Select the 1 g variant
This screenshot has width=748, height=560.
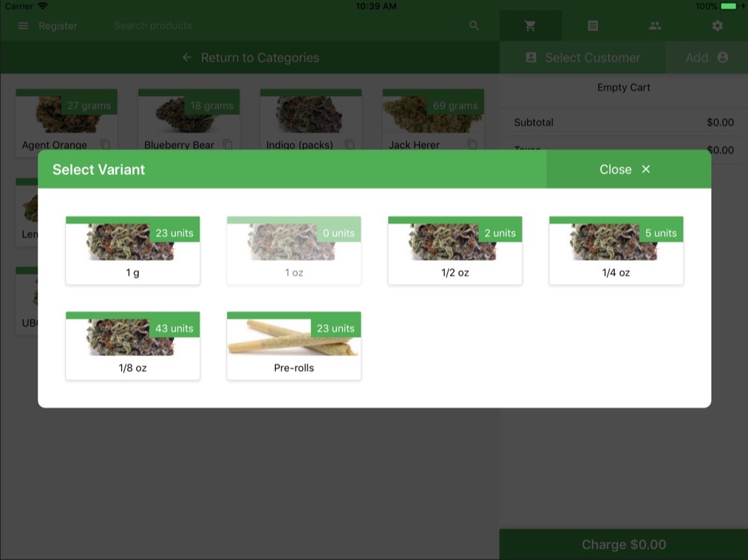pyautogui.click(x=132, y=250)
